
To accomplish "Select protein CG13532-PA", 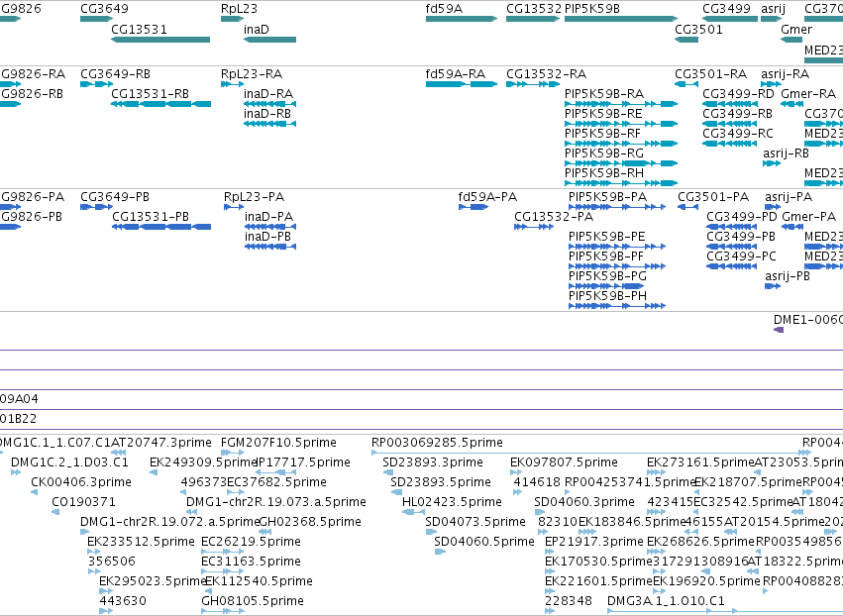I will coord(534,227).
